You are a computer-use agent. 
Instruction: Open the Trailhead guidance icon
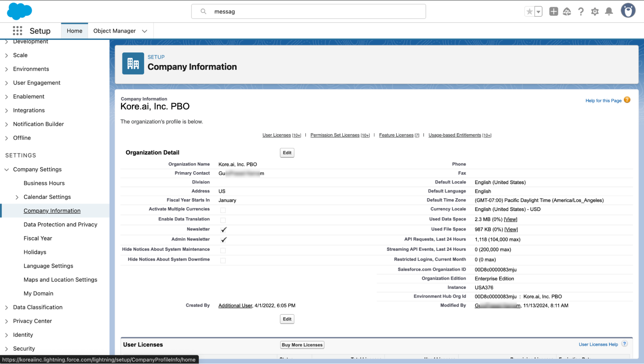click(567, 12)
